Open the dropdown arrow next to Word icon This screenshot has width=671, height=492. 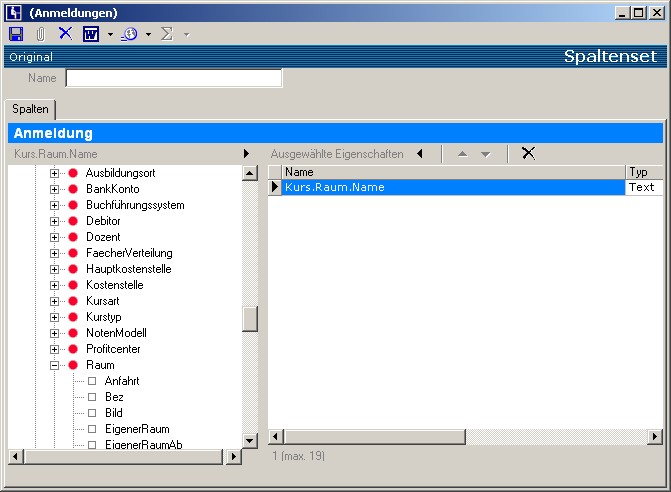(110, 34)
